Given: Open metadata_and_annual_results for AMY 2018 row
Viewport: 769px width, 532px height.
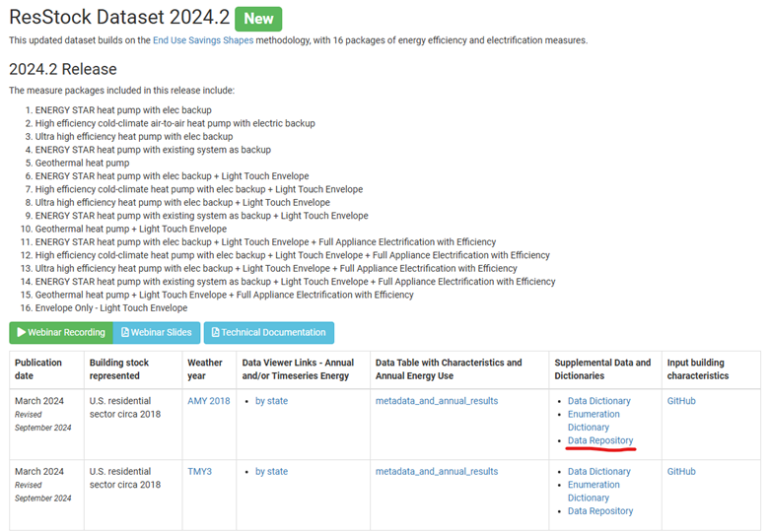Looking at the screenshot, I should [x=437, y=401].
